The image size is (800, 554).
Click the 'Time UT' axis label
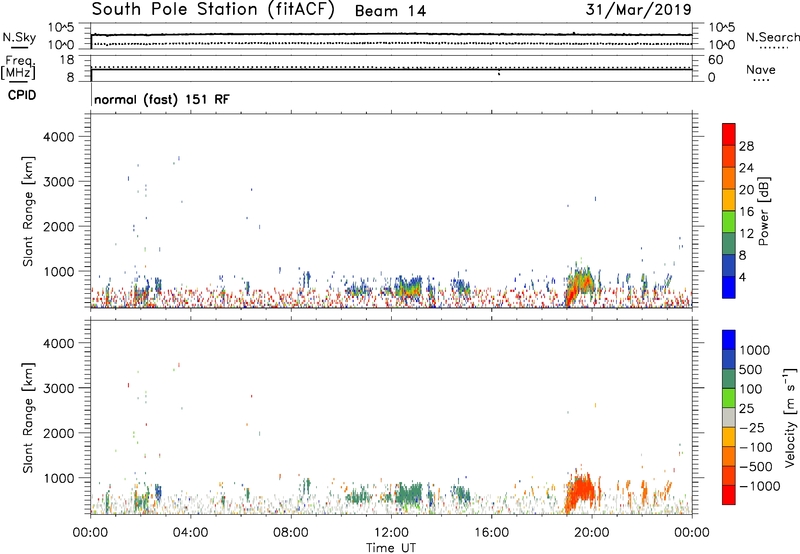click(x=391, y=548)
